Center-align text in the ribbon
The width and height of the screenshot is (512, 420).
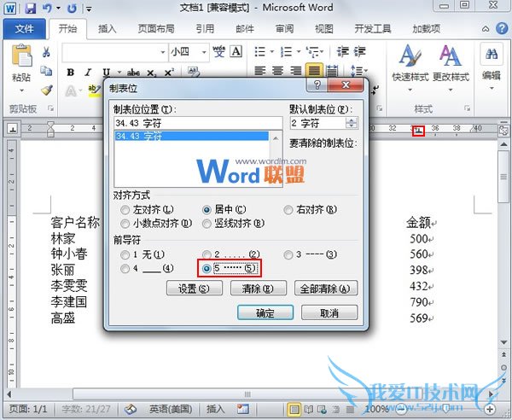278,71
